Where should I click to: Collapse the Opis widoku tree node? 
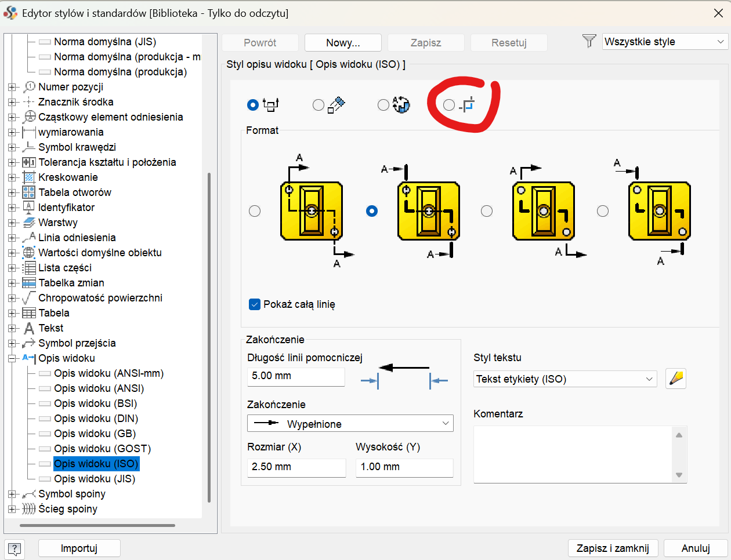[12, 358]
